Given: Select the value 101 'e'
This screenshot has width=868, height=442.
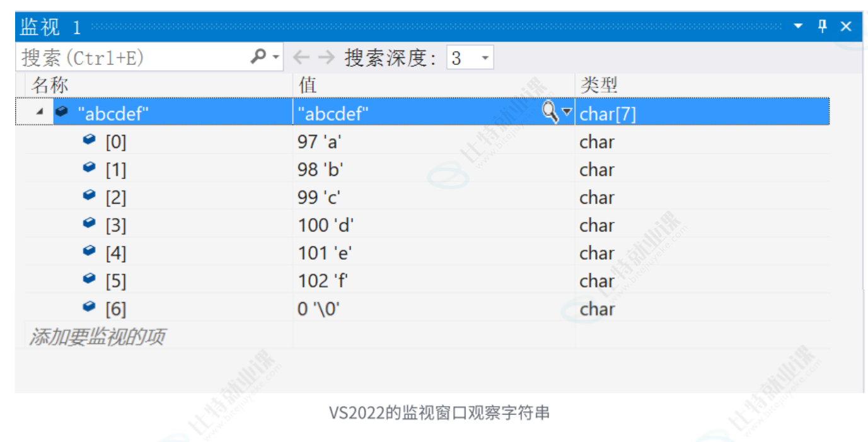Looking at the screenshot, I should tap(325, 253).
